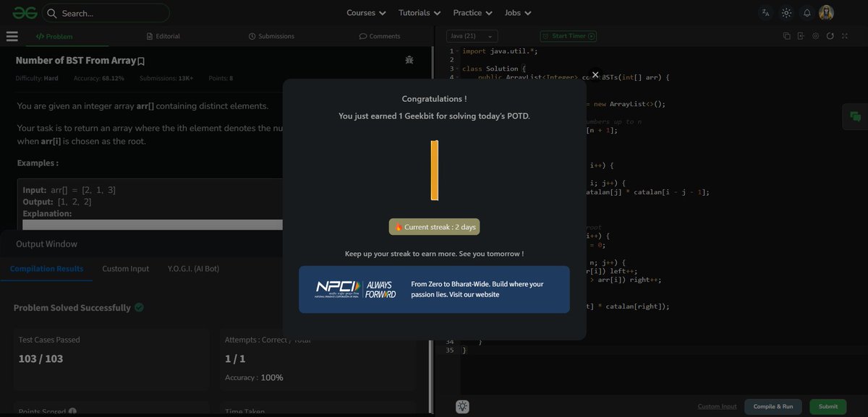Click the Accuracy: 68.12% label
Screen dimensions: 868x417
(x=98, y=78)
